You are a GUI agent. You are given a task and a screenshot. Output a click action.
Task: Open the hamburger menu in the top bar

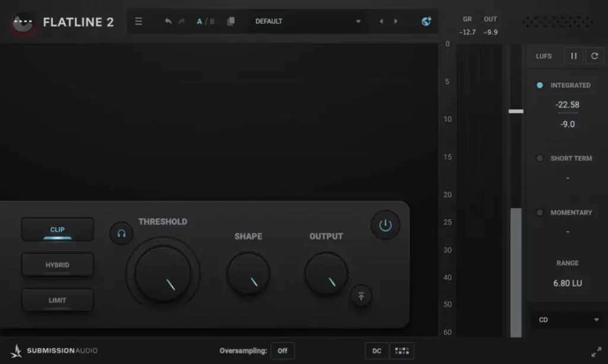point(138,21)
